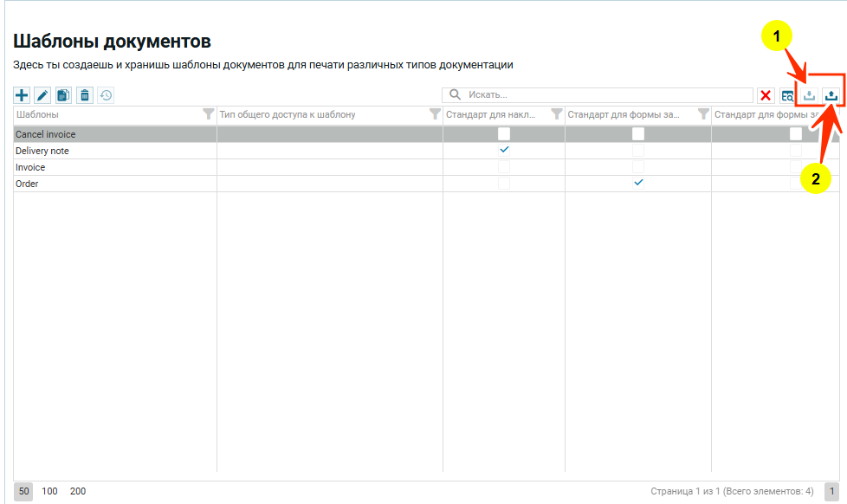
Task: Click the download icon marked by arrow 1
Action: (x=810, y=95)
